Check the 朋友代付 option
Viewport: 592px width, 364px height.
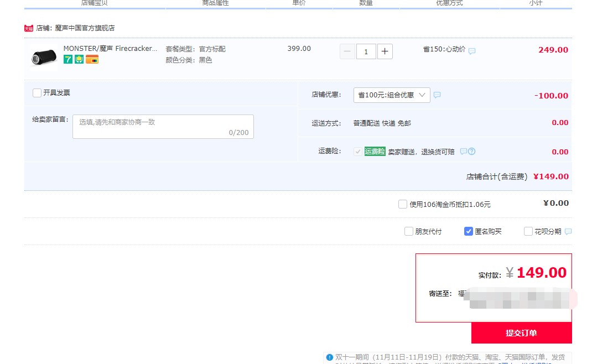click(409, 231)
